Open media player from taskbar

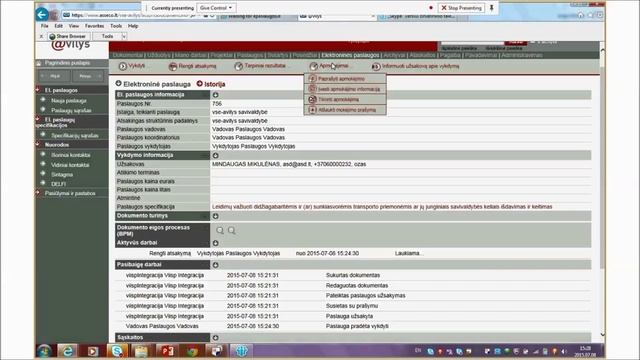pos(93,351)
